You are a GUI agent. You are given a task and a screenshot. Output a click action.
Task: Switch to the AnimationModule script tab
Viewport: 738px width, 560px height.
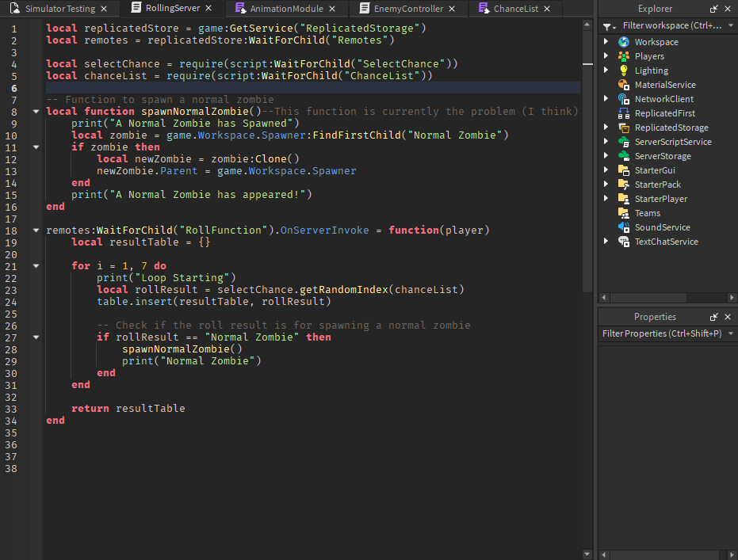[284, 10]
